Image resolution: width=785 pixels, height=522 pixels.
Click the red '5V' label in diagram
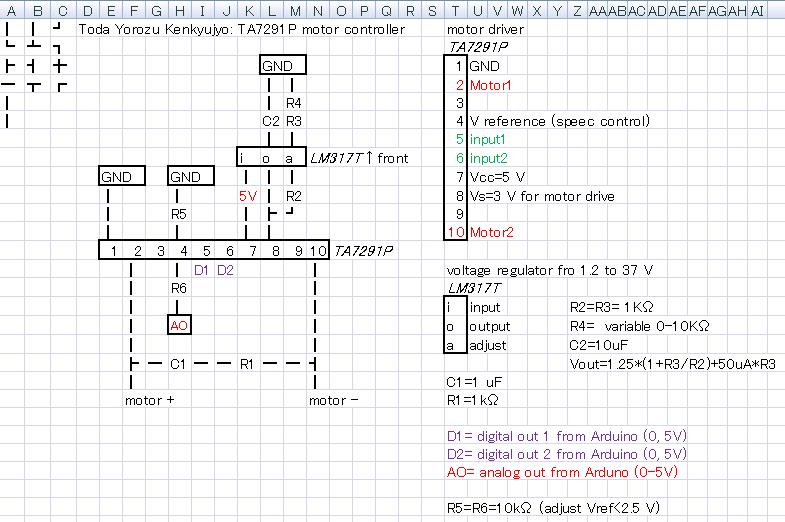[x=248, y=196]
